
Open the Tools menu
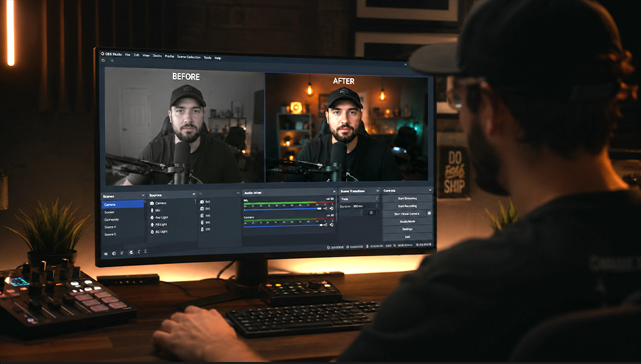(x=208, y=57)
